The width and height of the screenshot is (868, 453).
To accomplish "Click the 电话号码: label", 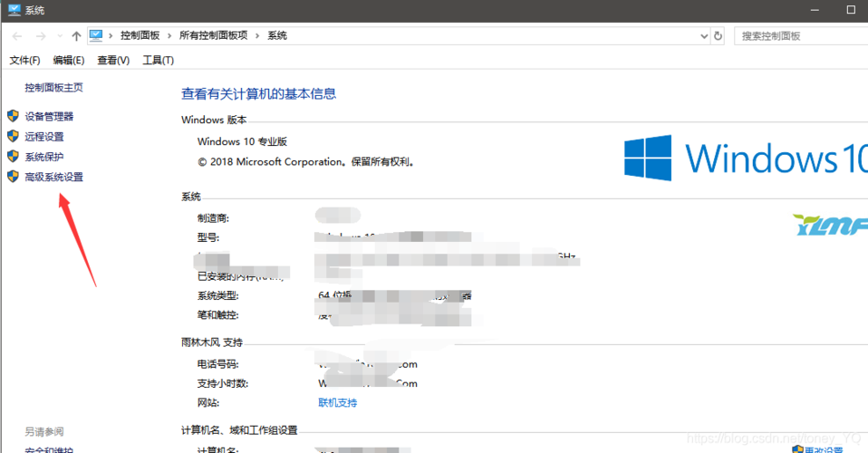I will click(x=218, y=364).
